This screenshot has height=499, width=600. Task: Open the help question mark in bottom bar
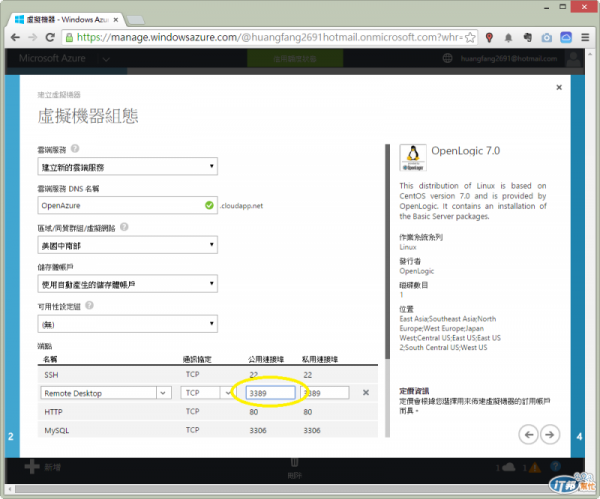point(555,466)
